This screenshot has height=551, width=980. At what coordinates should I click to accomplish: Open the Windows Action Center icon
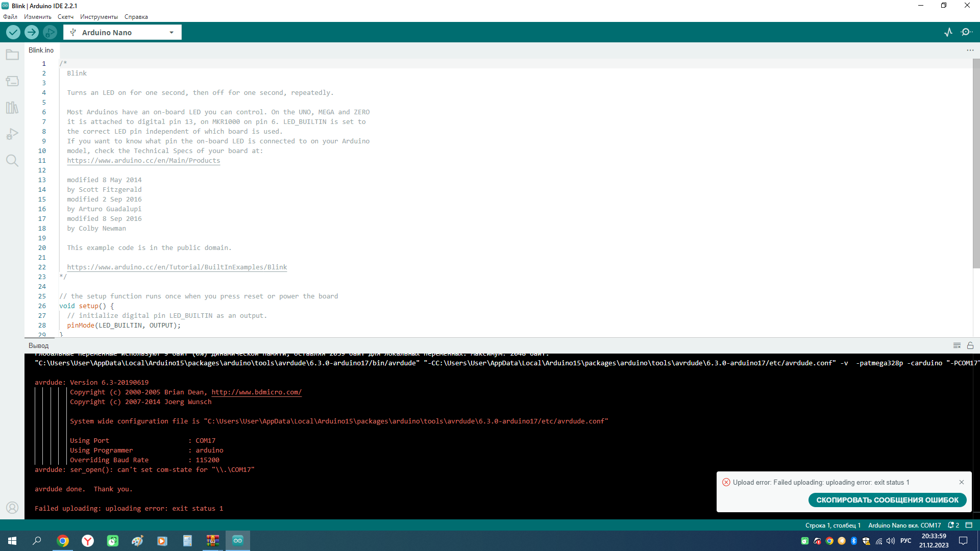tap(963, 541)
